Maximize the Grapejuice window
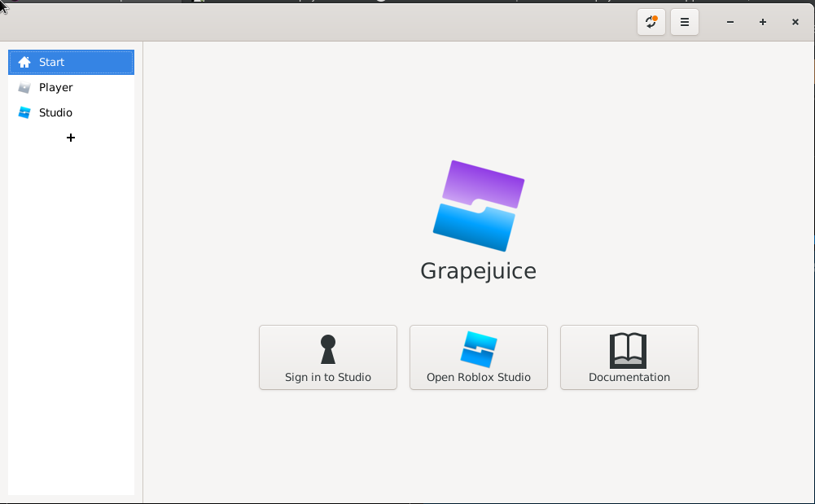 763,22
